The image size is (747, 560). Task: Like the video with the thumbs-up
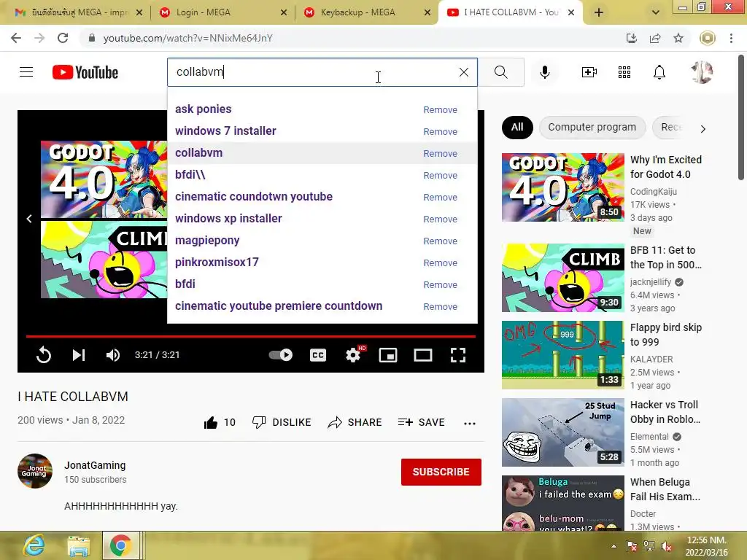[210, 422]
